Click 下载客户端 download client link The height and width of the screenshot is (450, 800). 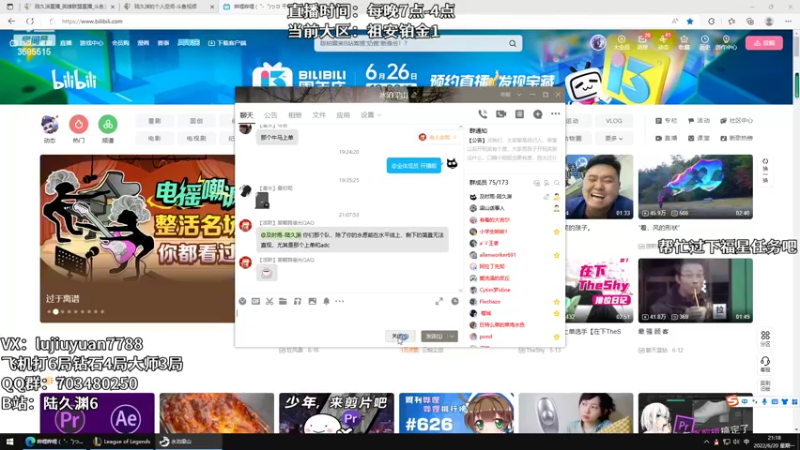pos(228,43)
